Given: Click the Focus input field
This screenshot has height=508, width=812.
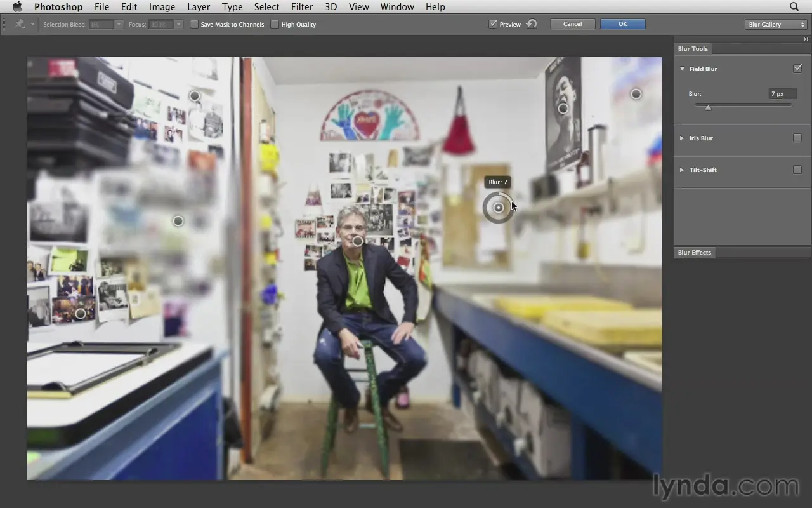Looking at the screenshot, I should [x=161, y=24].
